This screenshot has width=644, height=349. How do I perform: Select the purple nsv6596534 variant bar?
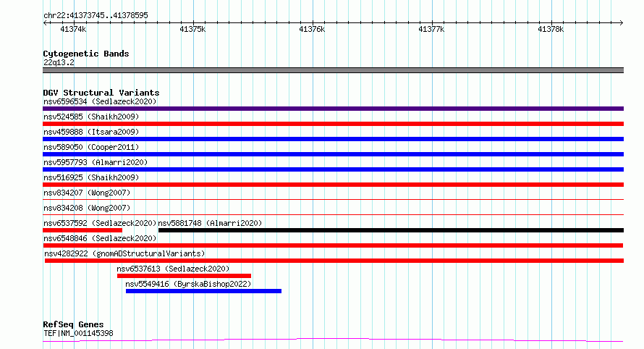333,109
